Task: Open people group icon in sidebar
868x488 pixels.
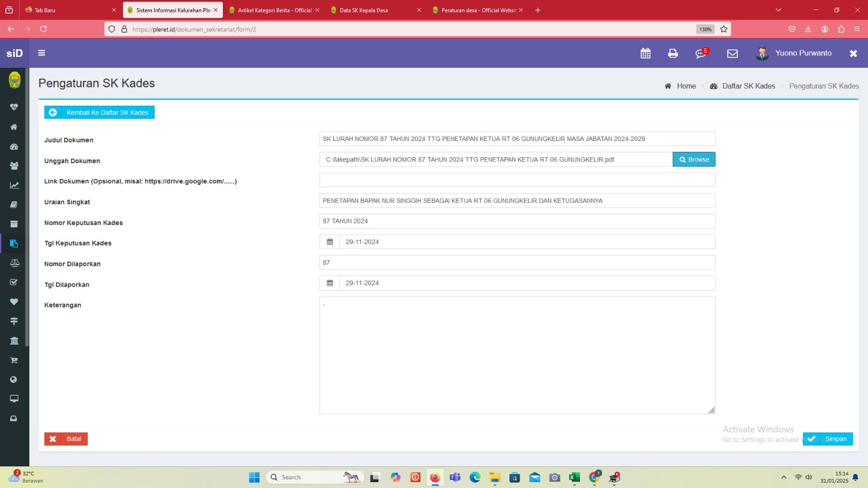Action: [x=14, y=165]
